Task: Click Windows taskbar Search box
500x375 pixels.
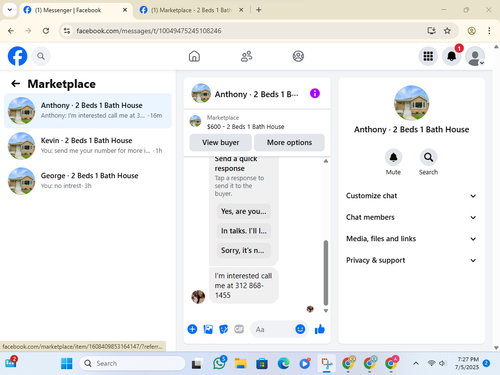Action: (x=132, y=363)
